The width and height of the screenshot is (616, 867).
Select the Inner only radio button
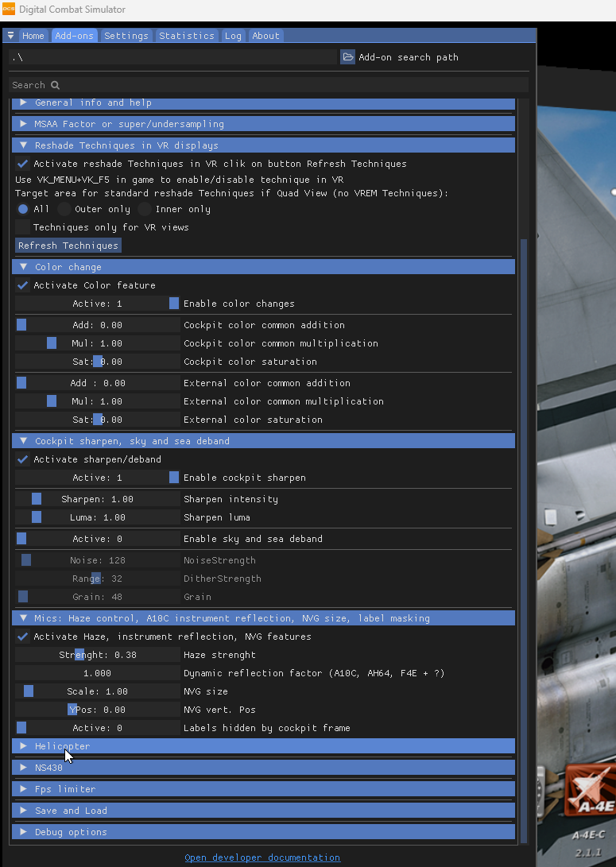[x=145, y=209]
